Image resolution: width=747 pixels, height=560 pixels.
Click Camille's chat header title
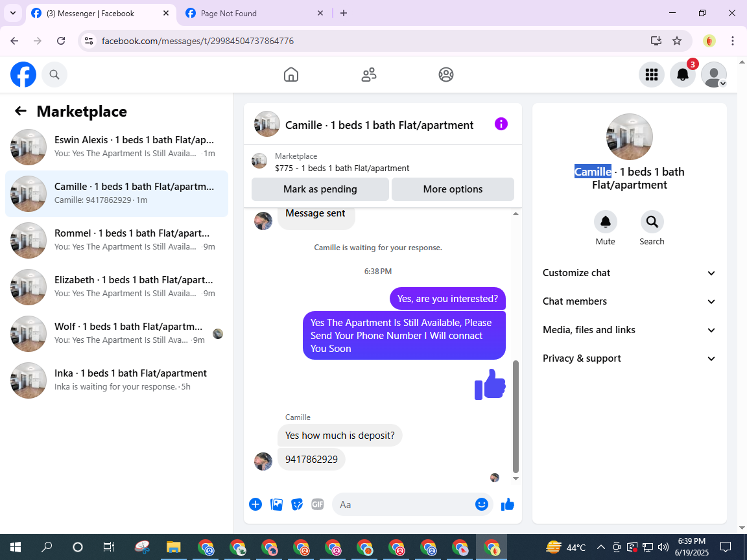point(379,124)
